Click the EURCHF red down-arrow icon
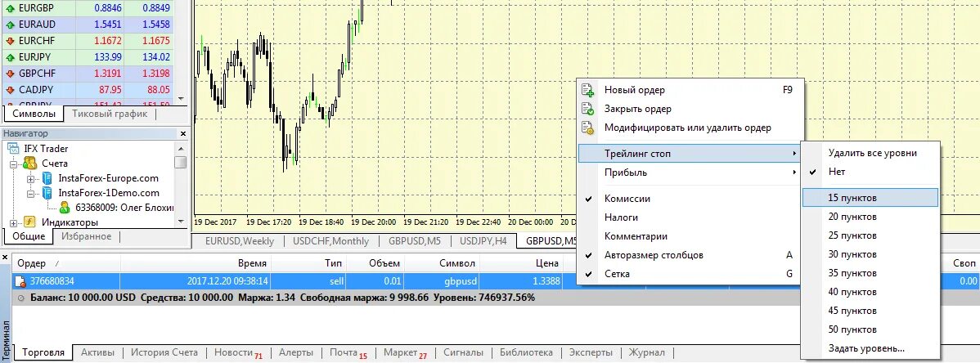 (x=10, y=41)
